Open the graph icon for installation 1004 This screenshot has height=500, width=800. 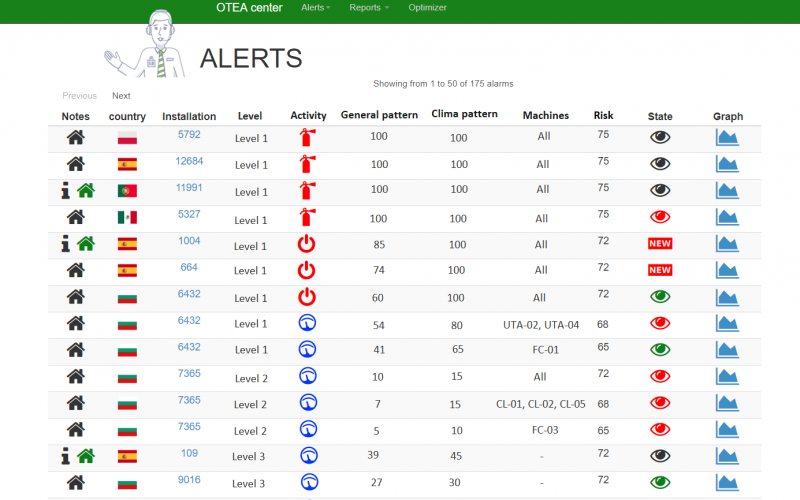tap(727, 243)
